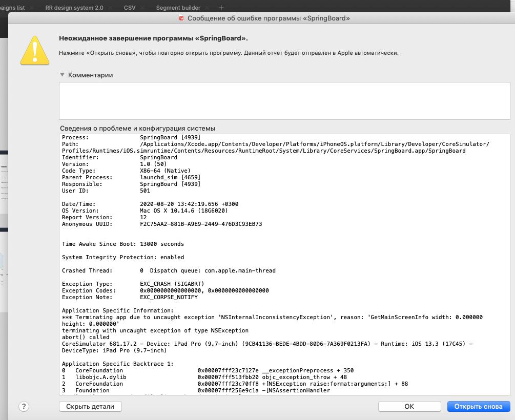Click the 'Process: SpringBoard [4939]' line
This screenshot has height=420, width=515.
(131, 137)
